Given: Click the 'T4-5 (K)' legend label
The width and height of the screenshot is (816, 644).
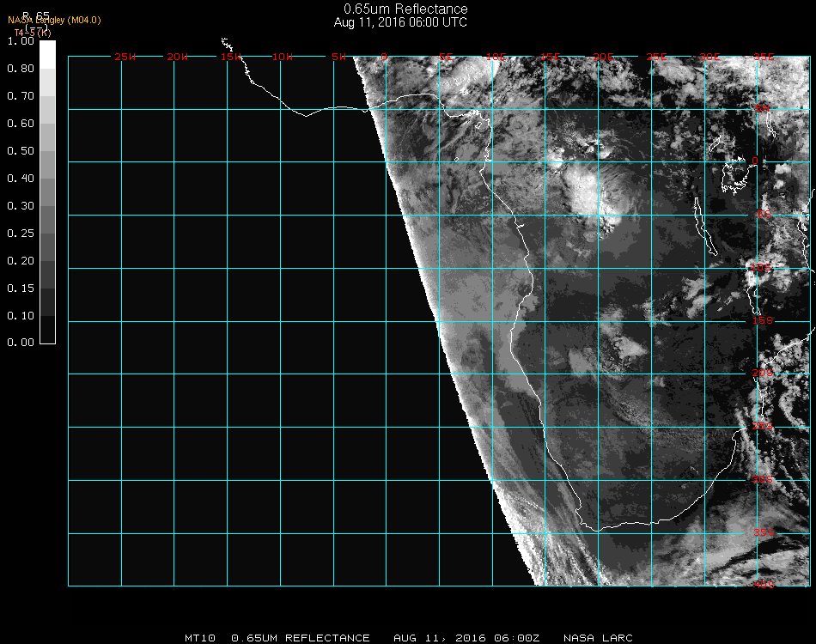Looking at the screenshot, I should tap(33, 33).
